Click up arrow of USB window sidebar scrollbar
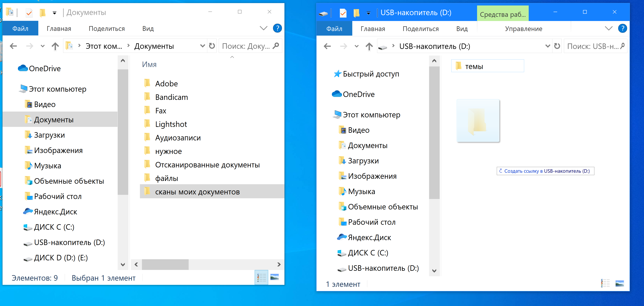This screenshot has width=644, height=306. click(434, 61)
